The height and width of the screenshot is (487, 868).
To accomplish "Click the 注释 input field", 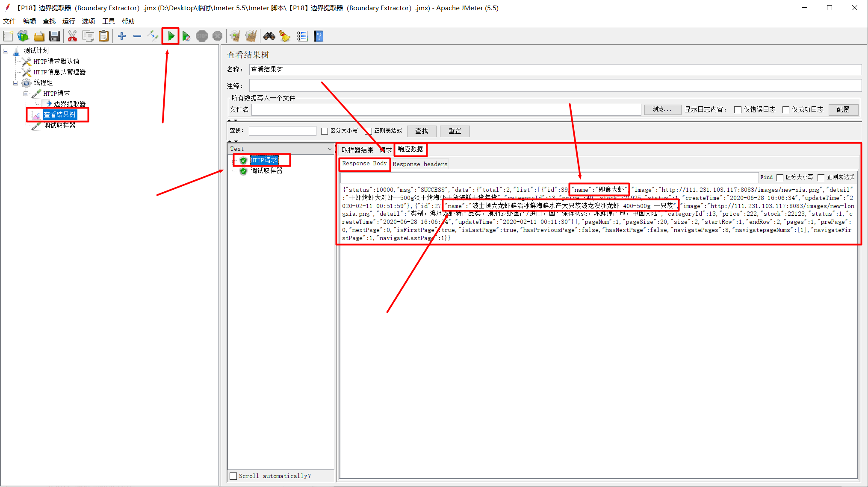I will 555,85.
